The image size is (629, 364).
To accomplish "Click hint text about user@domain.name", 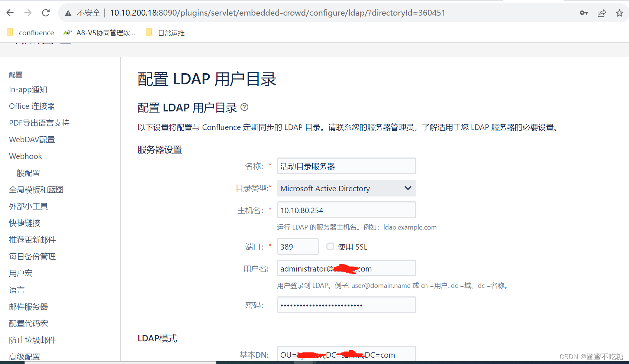I will 393,286.
